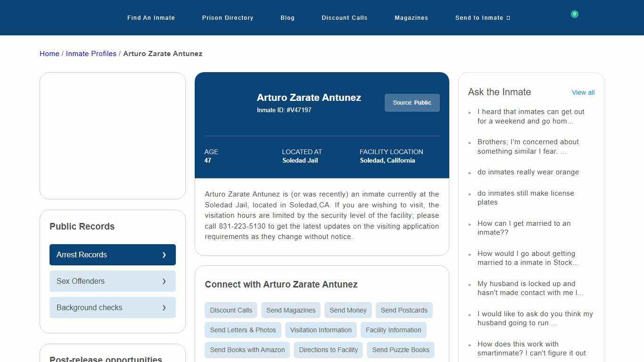The image size is (644, 362).
Task: Click the arrow beside the license plates question
Action: (470, 194)
